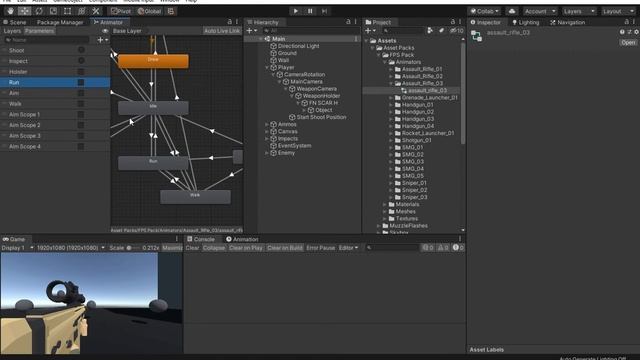Image resolution: width=640 pixels, height=360 pixels.
Task: Open the console Editor dropdown
Action: 348,248
